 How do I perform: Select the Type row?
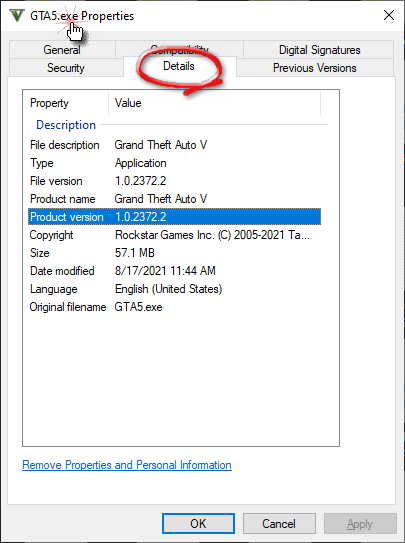[x=174, y=163]
